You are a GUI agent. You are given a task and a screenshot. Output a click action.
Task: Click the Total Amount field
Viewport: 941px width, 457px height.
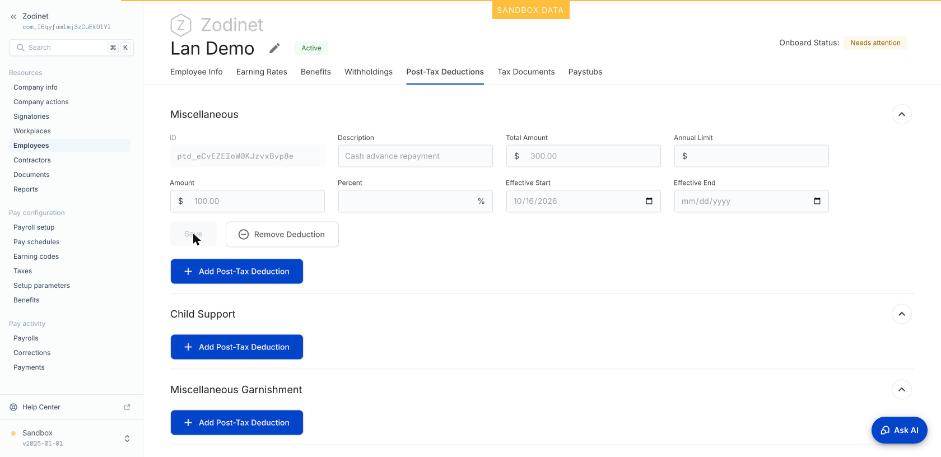[x=583, y=156]
